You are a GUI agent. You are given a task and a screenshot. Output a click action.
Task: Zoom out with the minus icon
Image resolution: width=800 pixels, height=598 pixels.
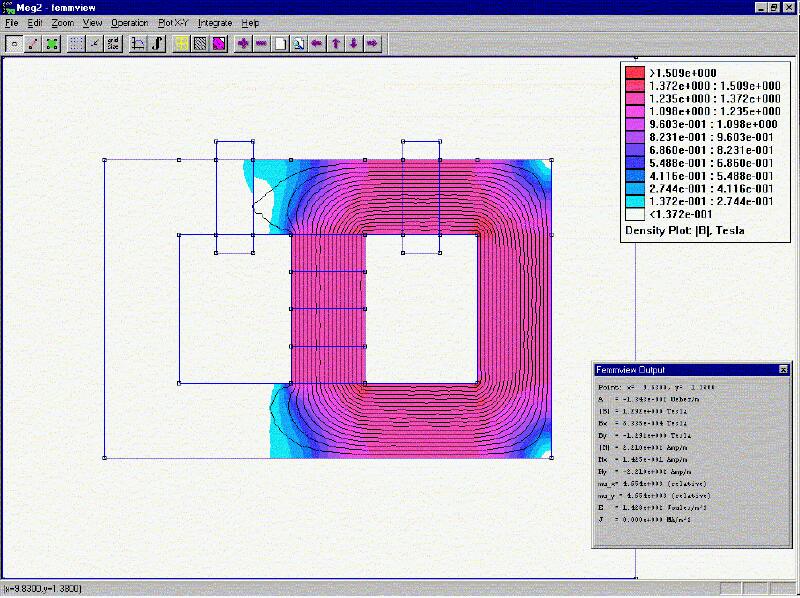point(261,43)
